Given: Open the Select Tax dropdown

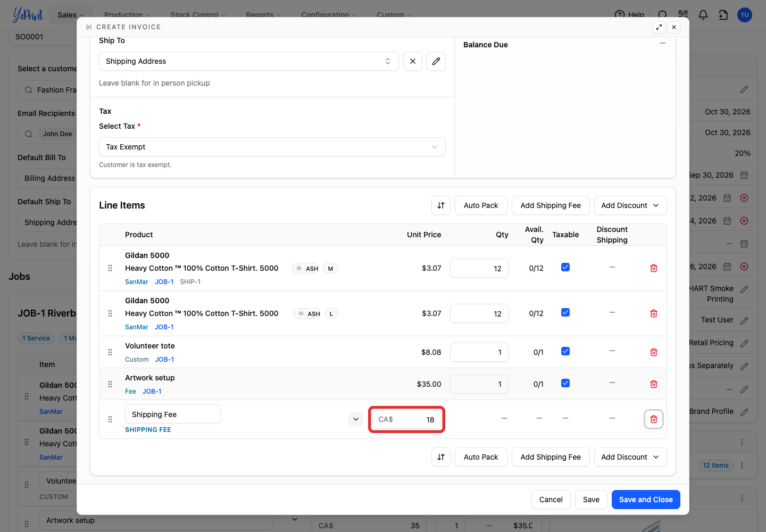Looking at the screenshot, I should pos(272,147).
